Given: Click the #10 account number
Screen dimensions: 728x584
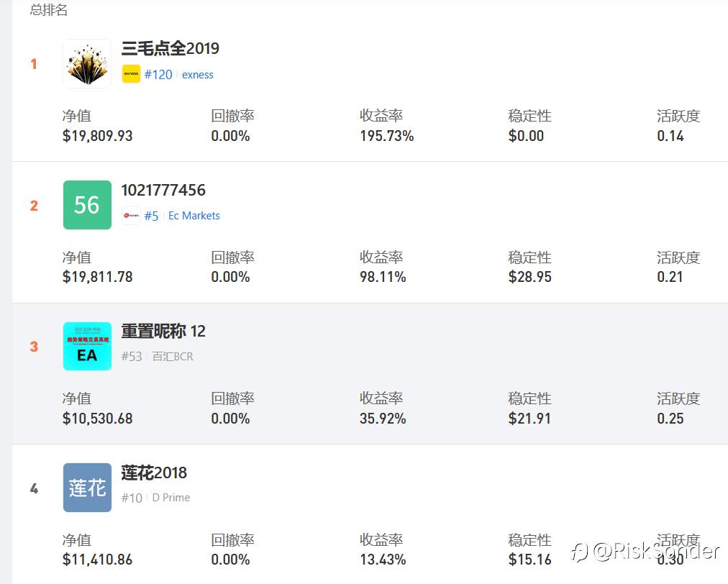Looking at the screenshot, I should pyautogui.click(x=132, y=498).
